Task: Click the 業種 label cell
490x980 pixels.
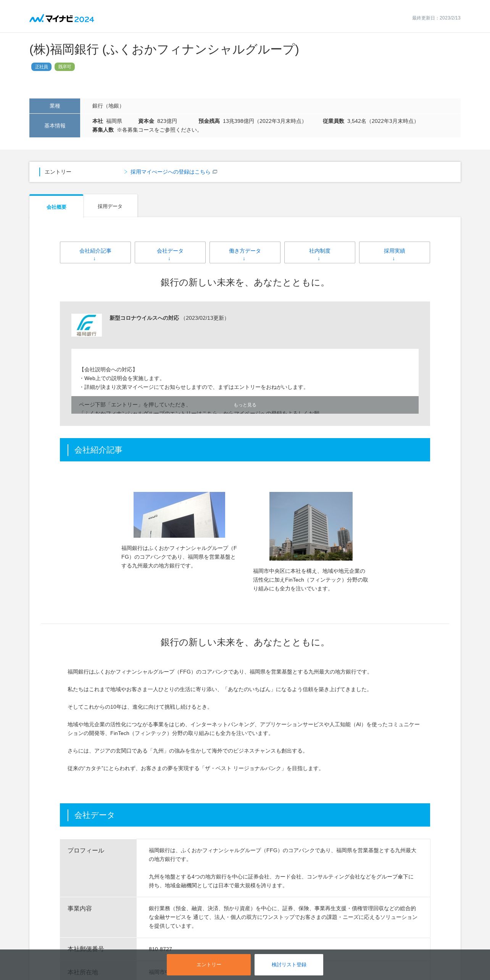Action: pos(55,106)
